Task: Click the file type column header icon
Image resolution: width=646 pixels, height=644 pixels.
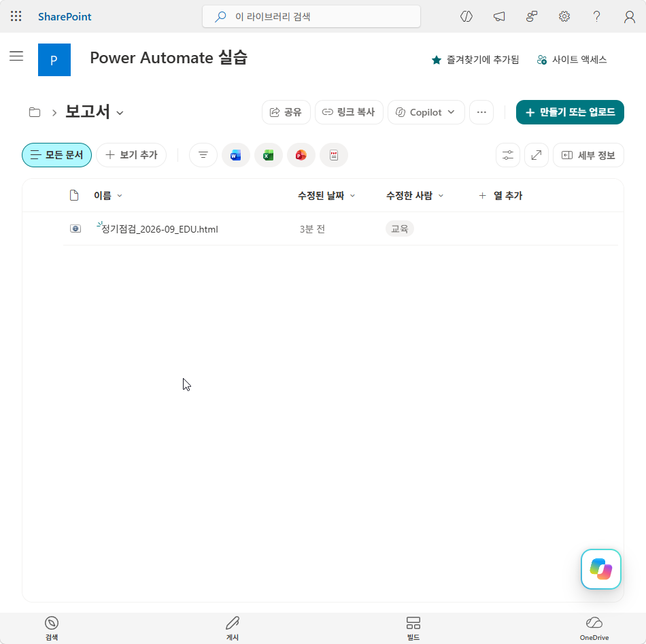Action: (74, 195)
